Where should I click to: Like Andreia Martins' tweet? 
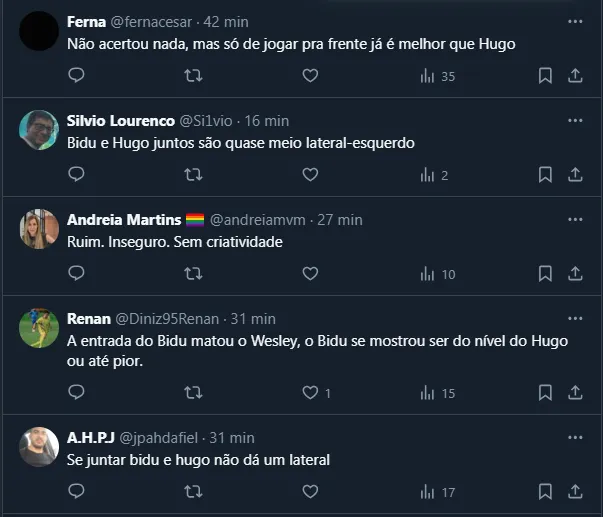(x=310, y=273)
